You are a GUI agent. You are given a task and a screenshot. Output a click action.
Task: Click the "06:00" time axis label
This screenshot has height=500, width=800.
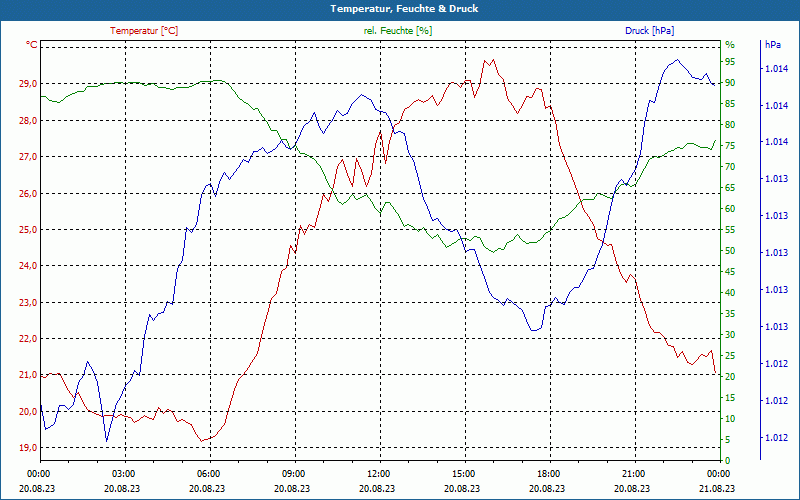[210, 473]
